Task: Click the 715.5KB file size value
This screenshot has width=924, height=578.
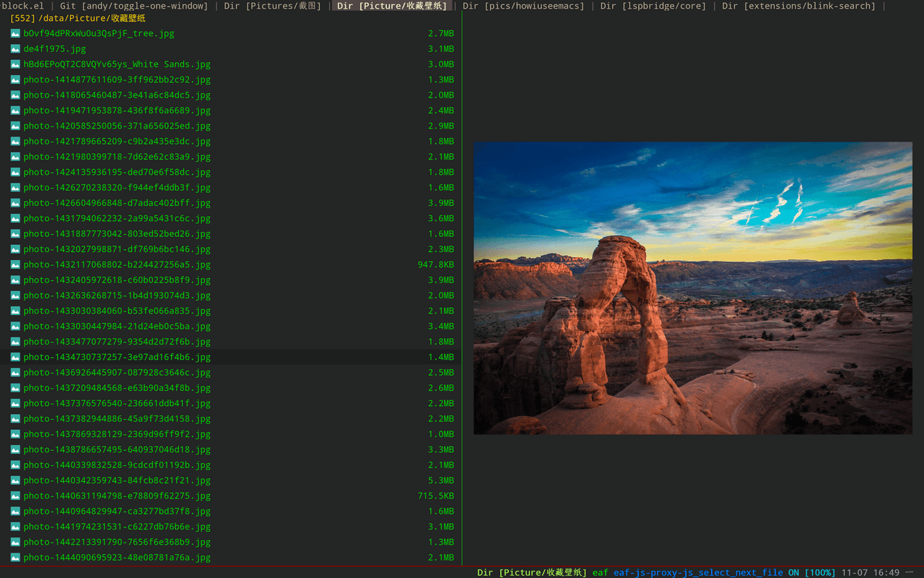Action: (436, 496)
